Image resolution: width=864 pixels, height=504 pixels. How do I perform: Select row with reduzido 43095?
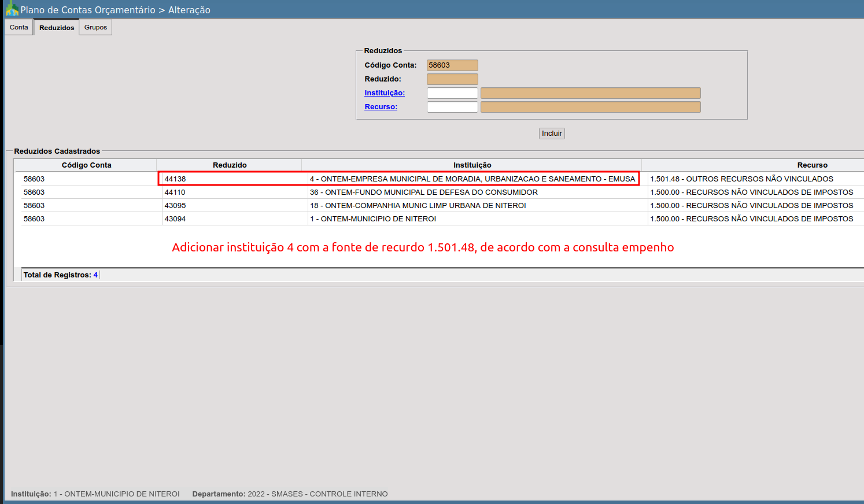[x=175, y=206]
